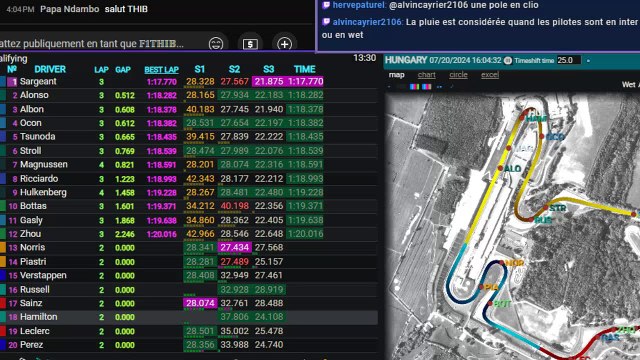Click purple S2 cell 27.434 for Norris

(234, 247)
